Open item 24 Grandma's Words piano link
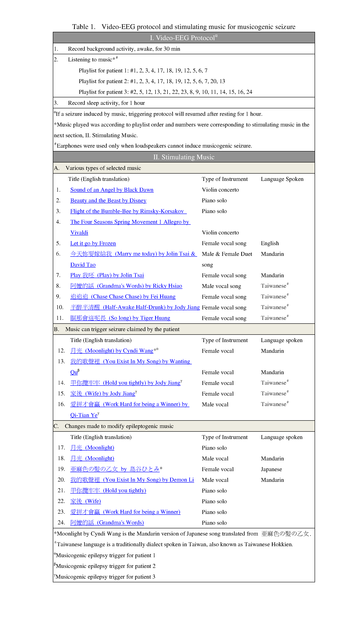The image size is (364, 624). click(x=107, y=522)
